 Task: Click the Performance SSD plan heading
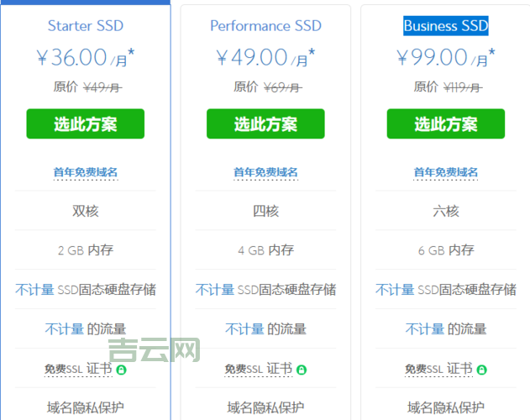[265, 26]
